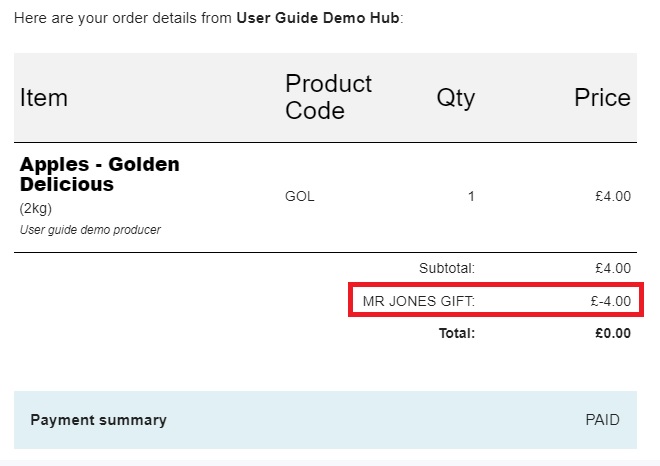Select the £0.00 total amount

612,333
